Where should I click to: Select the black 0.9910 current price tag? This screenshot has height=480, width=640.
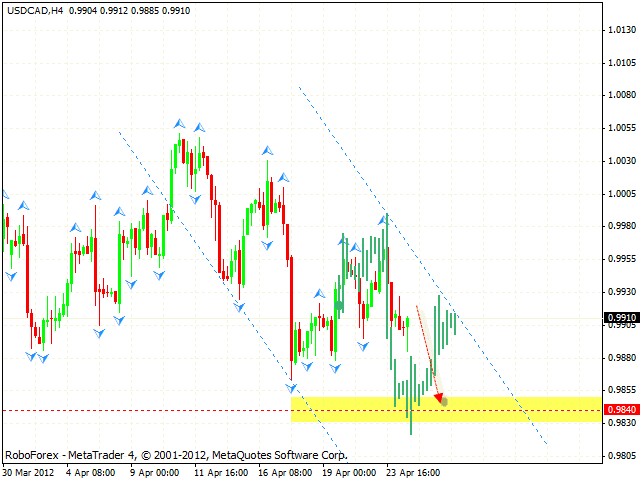[621, 318]
